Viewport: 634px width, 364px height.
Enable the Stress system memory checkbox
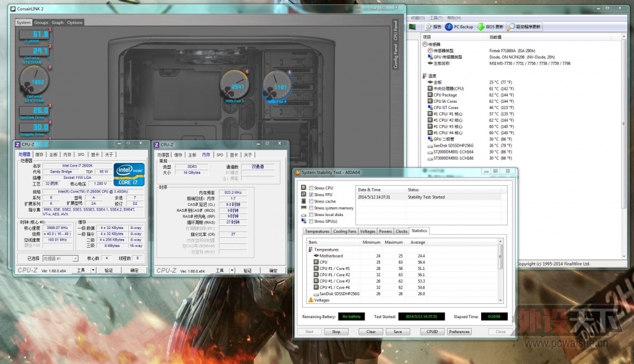tap(311, 208)
